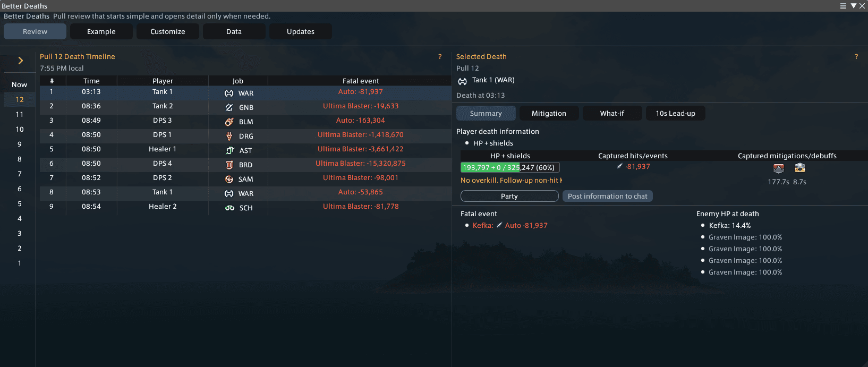
Task: Click the AST job icon for Healer 1
Action: click(x=229, y=150)
